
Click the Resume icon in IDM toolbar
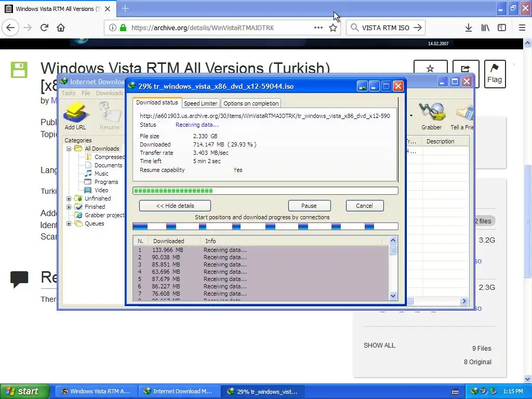tap(110, 116)
